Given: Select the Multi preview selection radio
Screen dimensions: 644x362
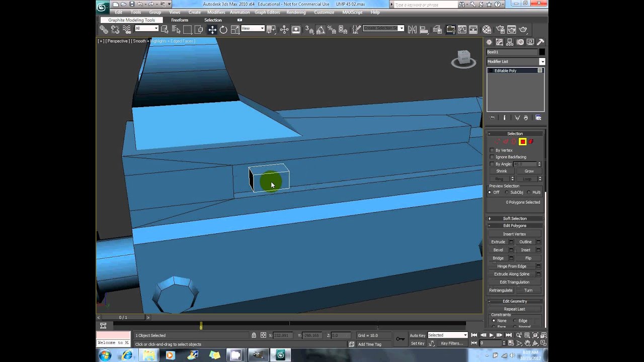Looking at the screenshot, I should coord(529,193).
